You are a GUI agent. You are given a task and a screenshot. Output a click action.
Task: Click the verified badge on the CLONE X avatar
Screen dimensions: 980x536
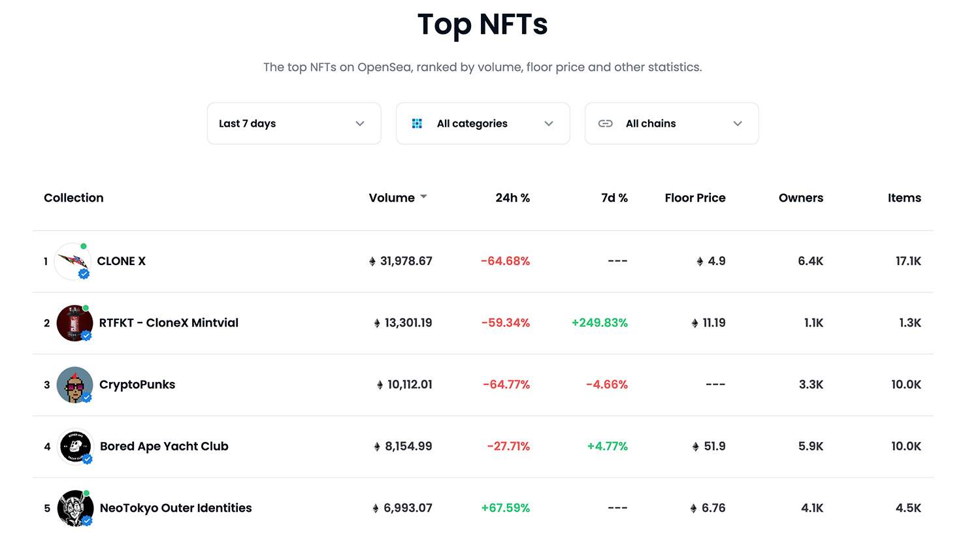[x=84, y=274]
